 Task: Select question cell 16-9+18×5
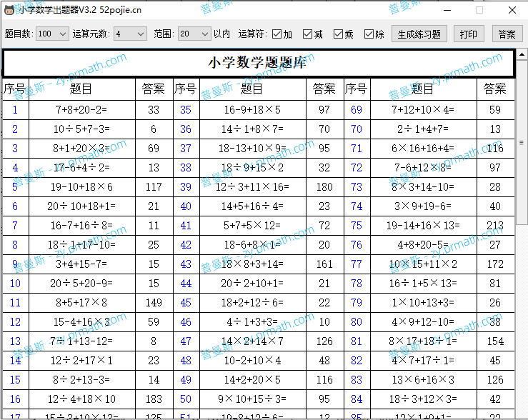(252, 110)
